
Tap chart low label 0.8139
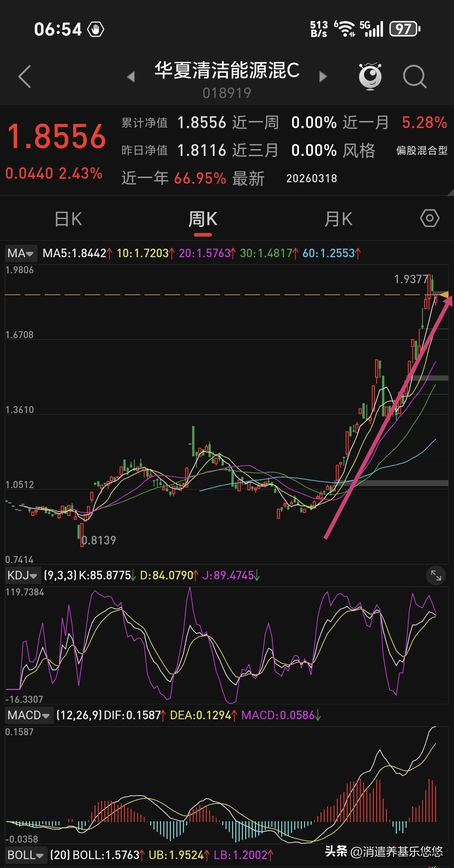pyautogui.click(x=99, y=540)
